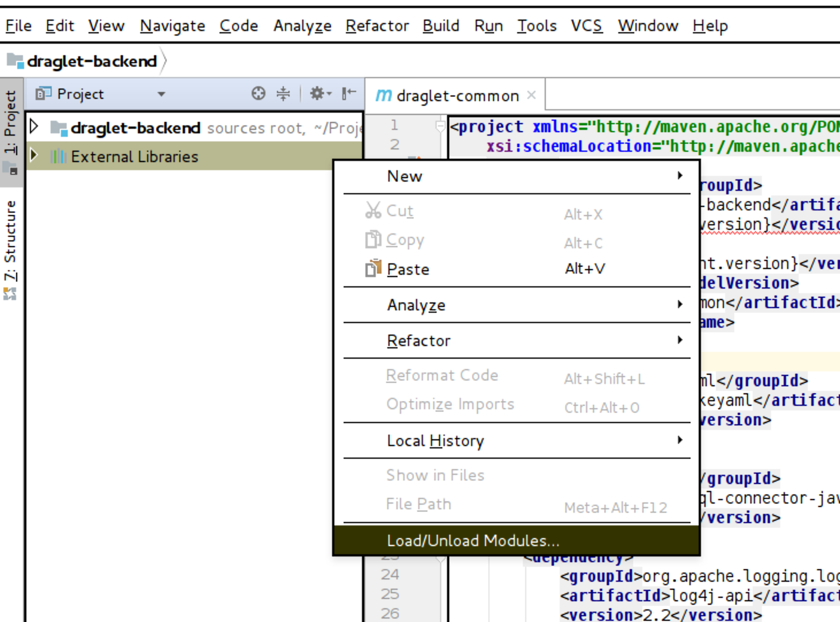Click the Analyze submenu arrow
The width and height of the screenshot is (840, 622).
pos(680,304)
